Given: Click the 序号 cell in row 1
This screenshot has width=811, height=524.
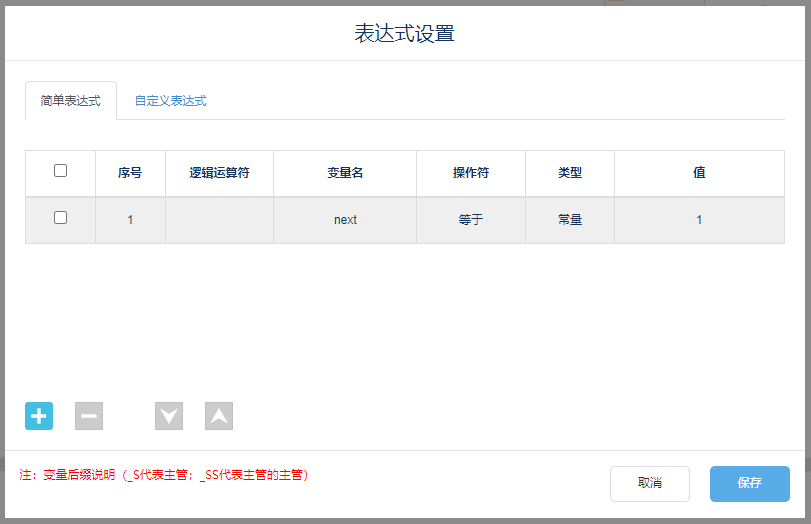Looking at the screenshot, I should coord(130,220).
